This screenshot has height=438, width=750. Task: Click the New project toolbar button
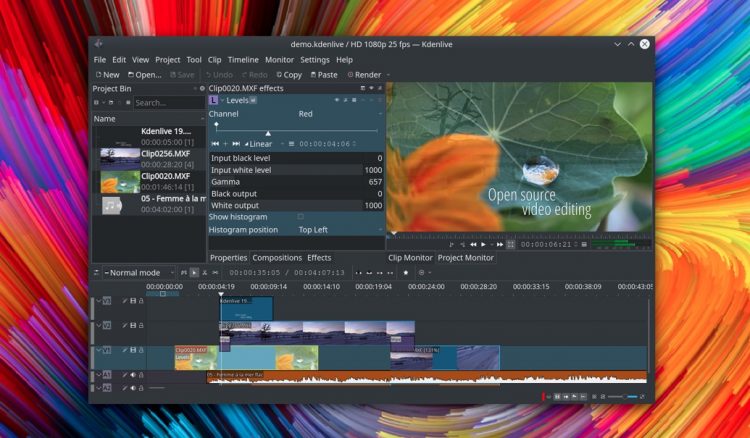pos(108,75)
